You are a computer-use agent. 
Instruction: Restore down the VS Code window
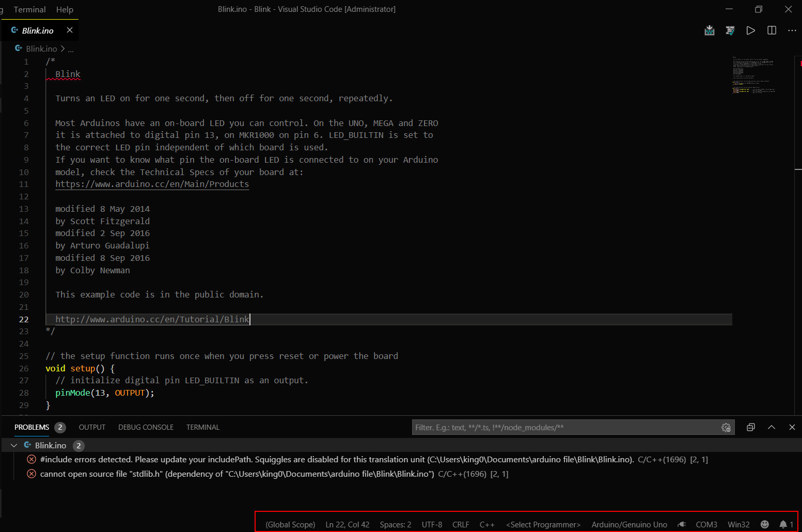[759, 9]
